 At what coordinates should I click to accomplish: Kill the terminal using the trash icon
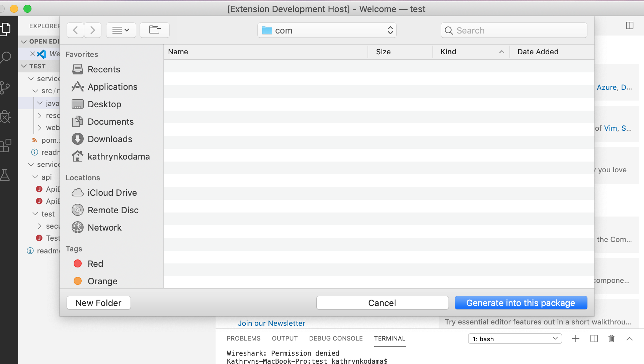coord(611,339)
